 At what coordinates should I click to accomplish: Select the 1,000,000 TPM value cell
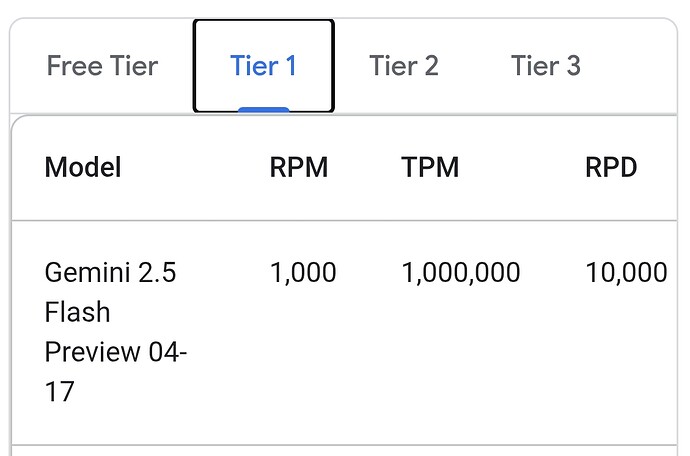tap(461, 272)
